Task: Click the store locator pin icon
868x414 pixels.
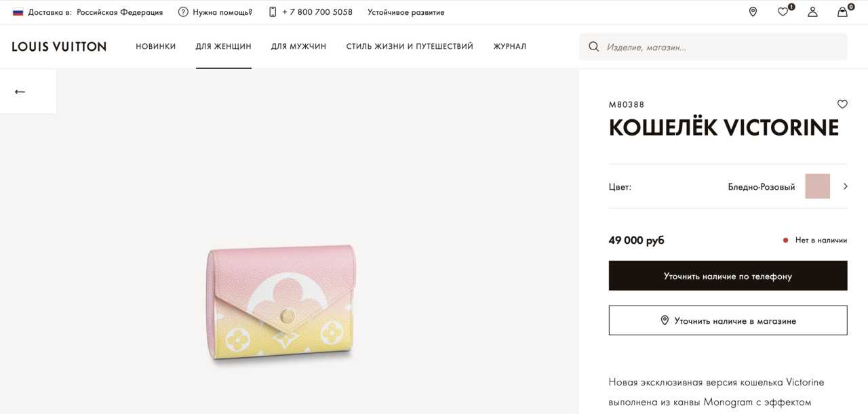Action: coord(753,12)
